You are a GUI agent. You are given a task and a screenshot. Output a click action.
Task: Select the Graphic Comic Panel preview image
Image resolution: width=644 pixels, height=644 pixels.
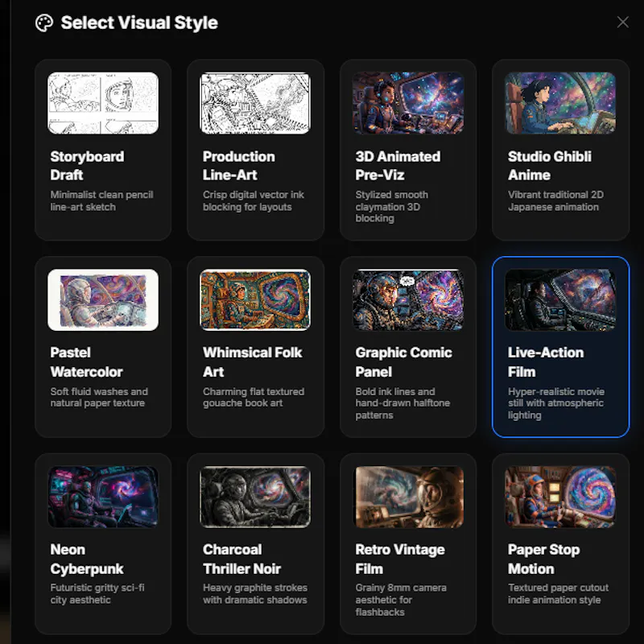point(408,299)
